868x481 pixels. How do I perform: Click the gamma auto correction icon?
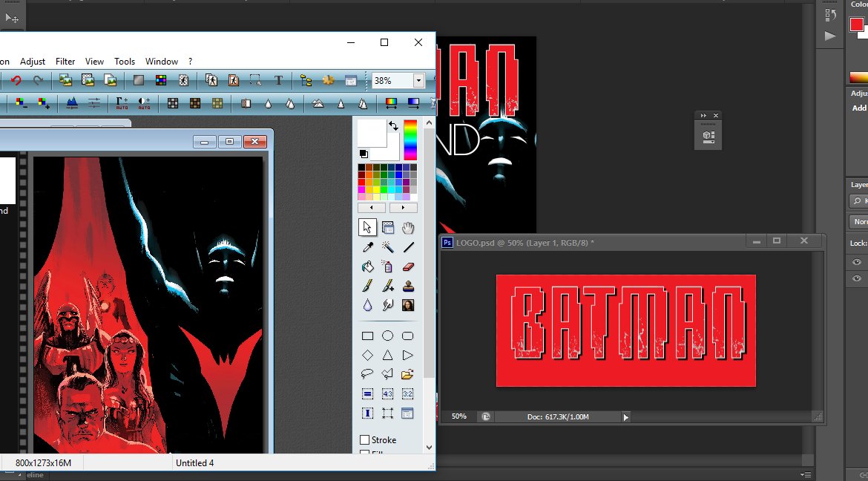click(x=122, y=103)
